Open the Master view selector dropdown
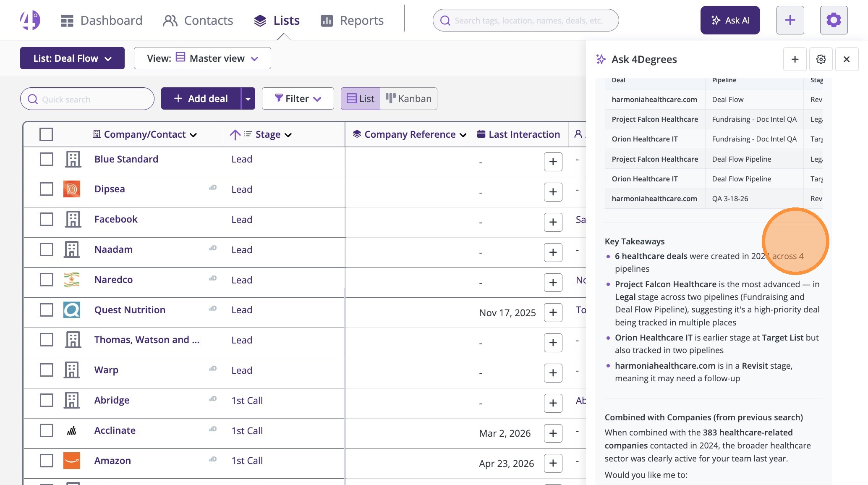868x485 pixels. pyautogui.click(x=202, y=58)
